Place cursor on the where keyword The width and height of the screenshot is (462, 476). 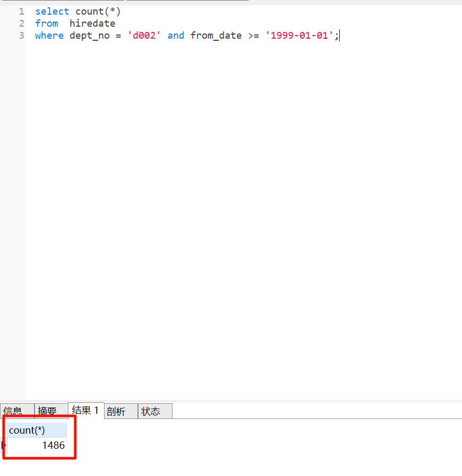(x=49, y=36)
